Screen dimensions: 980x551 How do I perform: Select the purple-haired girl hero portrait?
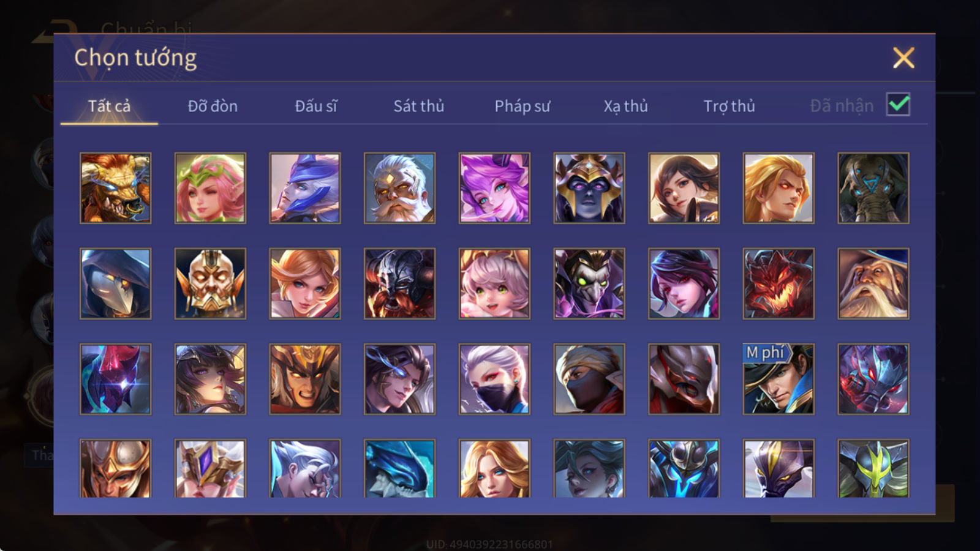pyautogui.click(x=494, y=188)
